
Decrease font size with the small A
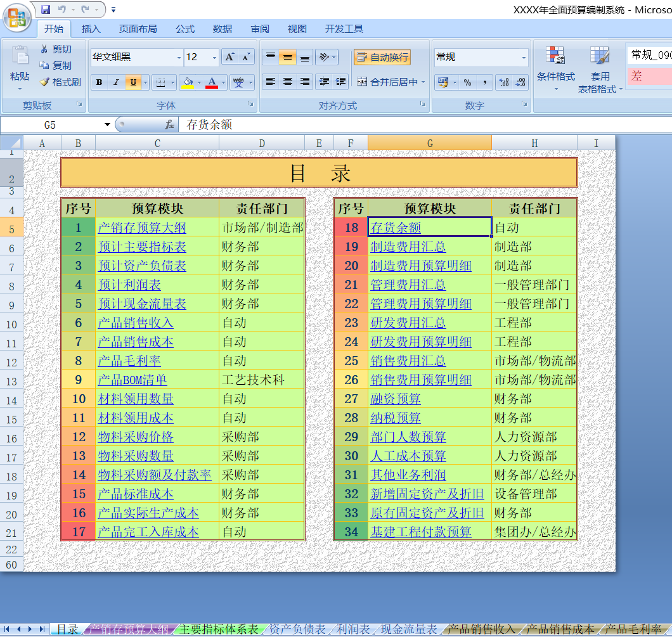pos(246,57)
